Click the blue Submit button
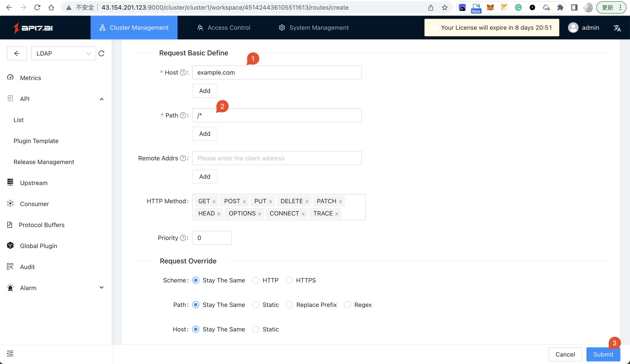This screenshot has width=630, height=364. pos(603,354)
